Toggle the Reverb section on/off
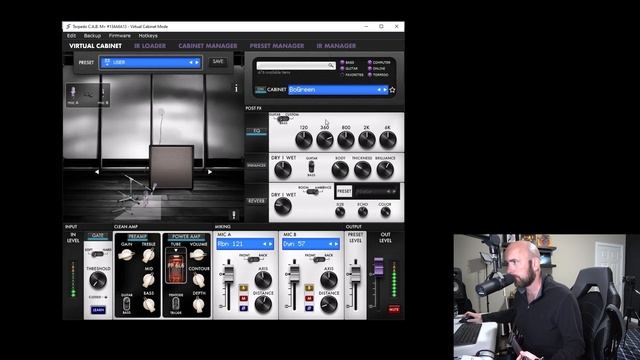Viewport: 640px width, 360px height. pyautogui.click(x=256, y=201)
